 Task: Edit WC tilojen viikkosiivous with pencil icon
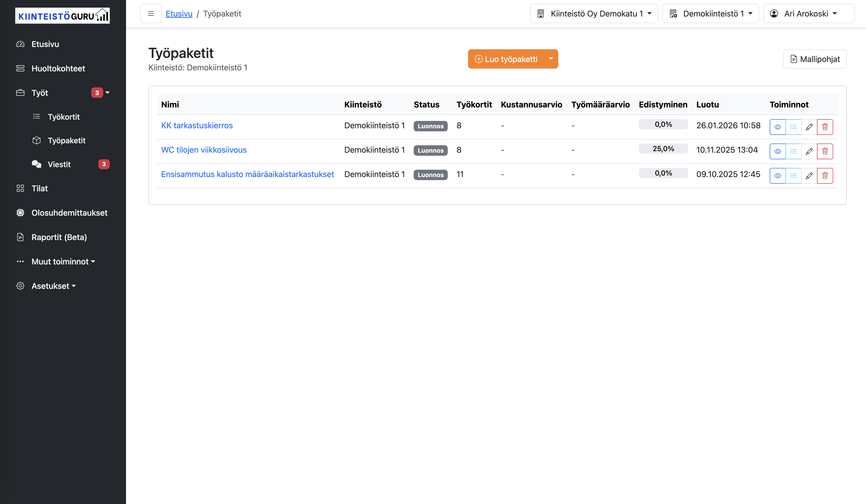coord(809,151)
